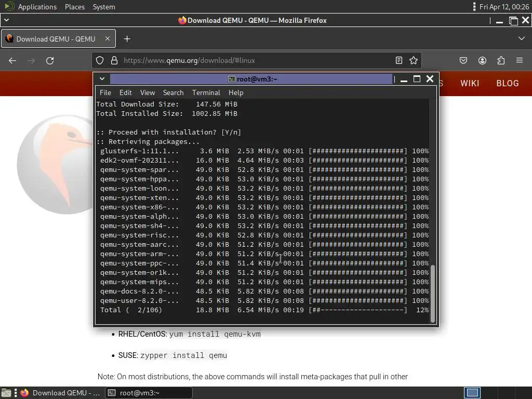Click the QEMU bird logo image
532x399 pixels.
click(54, 165)
